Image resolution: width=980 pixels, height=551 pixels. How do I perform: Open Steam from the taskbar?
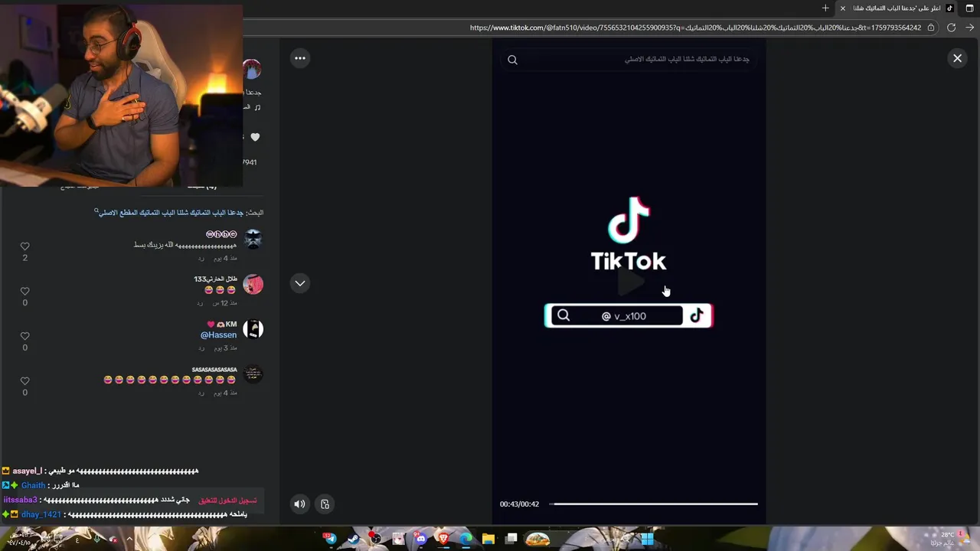point(353,539)
